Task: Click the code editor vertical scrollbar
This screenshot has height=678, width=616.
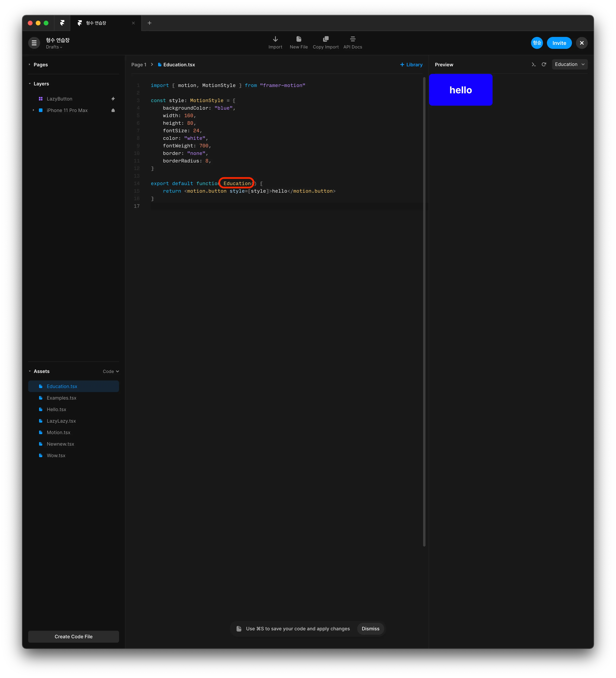Action: tap(424, 311)
